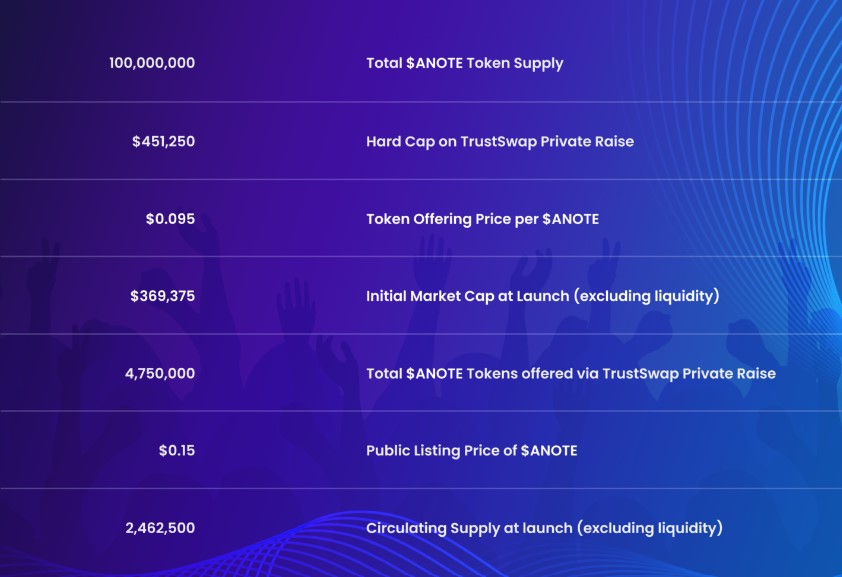Click the 100,000,000 supply value

click(x=152, y=63)
